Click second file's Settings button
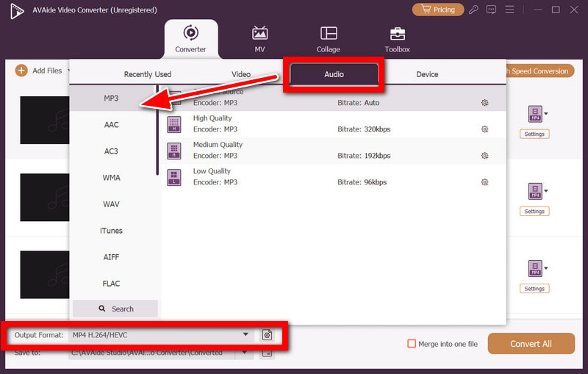588x374 pixels. pyautogui.click(x=534, y=212)
